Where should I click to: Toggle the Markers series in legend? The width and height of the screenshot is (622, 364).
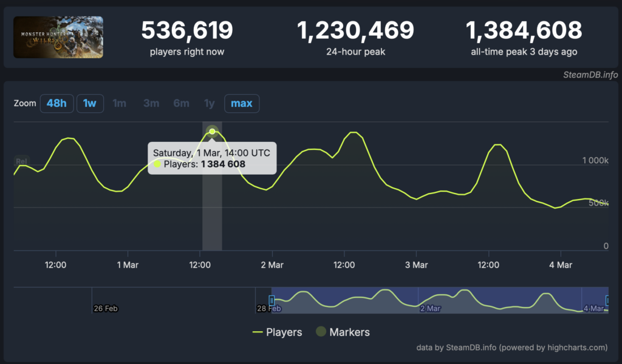[x=343, y=332]
